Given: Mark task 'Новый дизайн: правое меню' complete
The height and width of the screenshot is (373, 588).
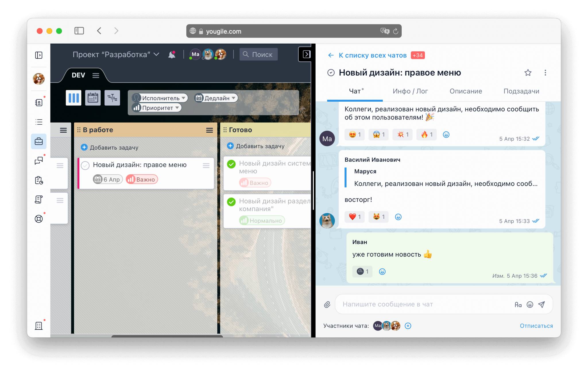Looking at the screenshot, I should (x=85, y=165).
